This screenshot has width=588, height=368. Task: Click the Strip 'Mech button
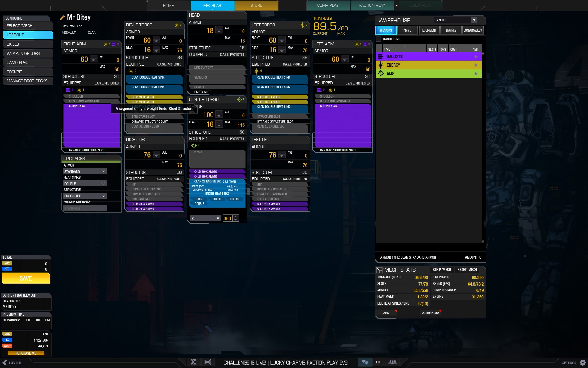[442, 270]
